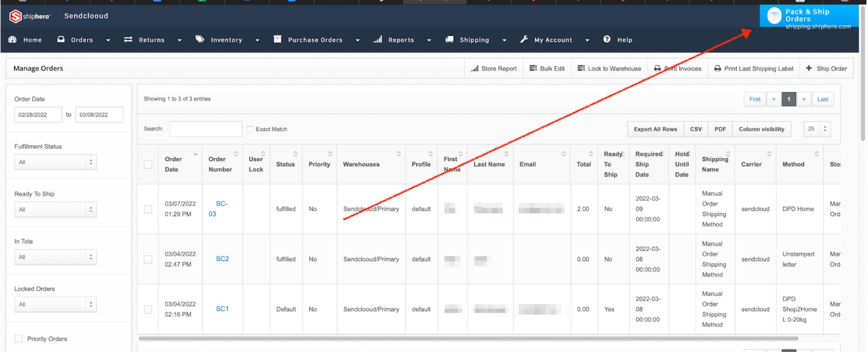Expand the Shipping menu caret
The width and height of the screenshot is (868, 352).
(x=504, y=40)
